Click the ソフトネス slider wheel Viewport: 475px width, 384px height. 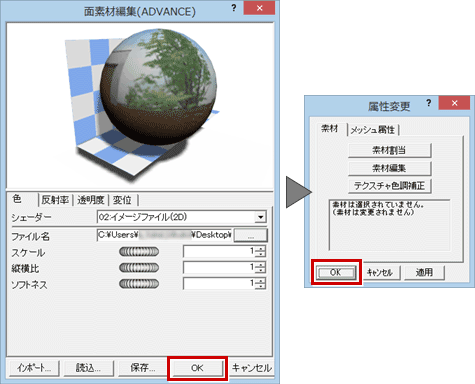pos(139,284)
